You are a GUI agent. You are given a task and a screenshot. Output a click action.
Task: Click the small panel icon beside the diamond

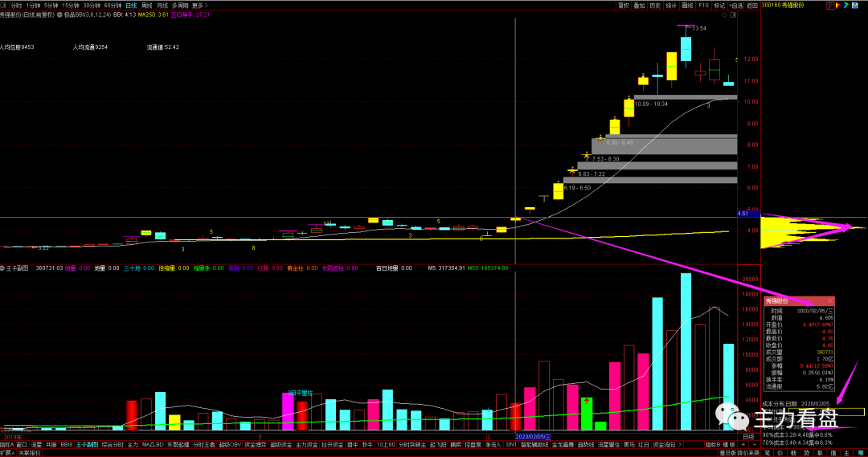pyautogui.click(x=733, y=15)
